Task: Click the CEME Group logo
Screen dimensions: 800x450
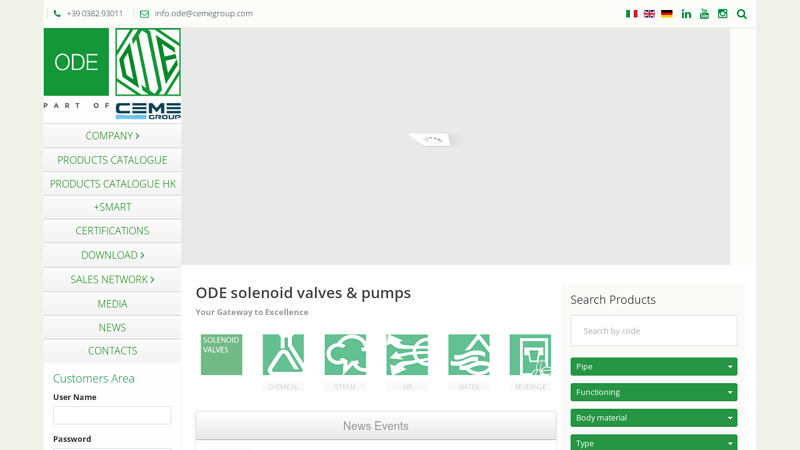Action: click(148, 111)
